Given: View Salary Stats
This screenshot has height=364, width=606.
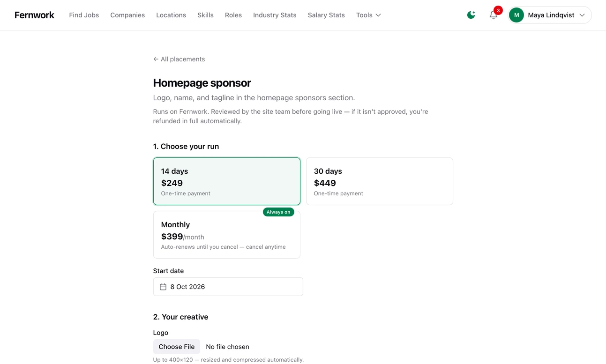Looking at the screenshot, I should [326, 15].
